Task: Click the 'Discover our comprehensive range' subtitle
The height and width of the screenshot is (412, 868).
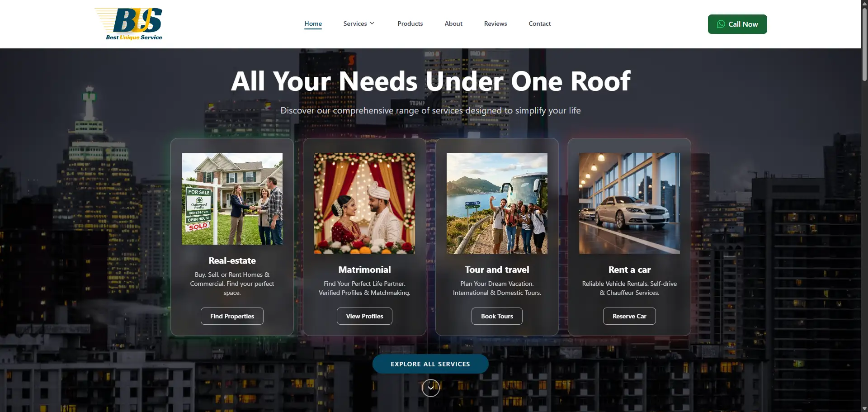Action: (x=430, y=110)
